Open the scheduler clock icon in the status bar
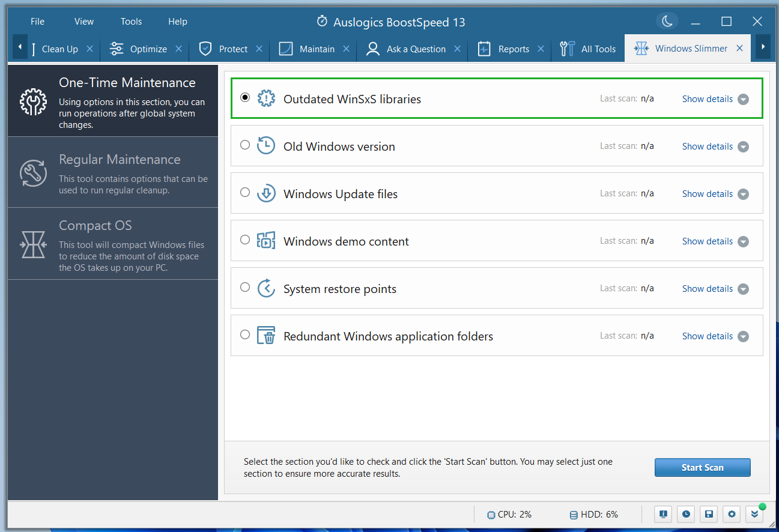 click(x=686, y=514)
